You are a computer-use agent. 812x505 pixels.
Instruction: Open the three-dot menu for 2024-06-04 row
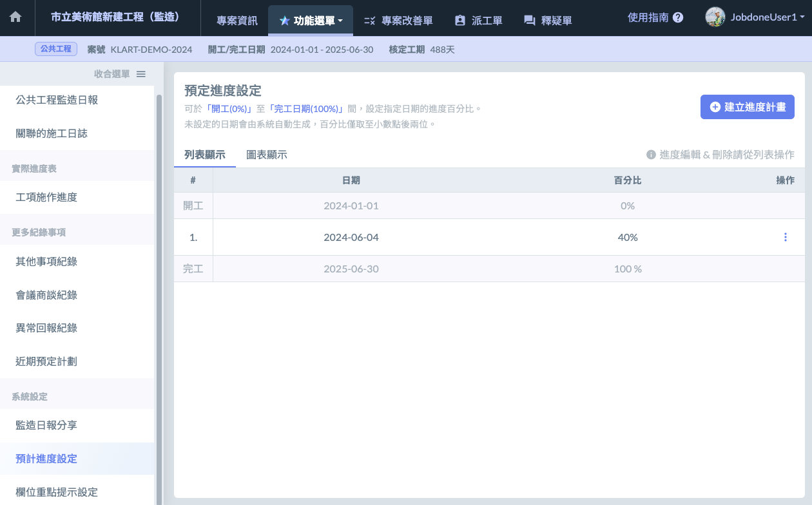click(785, 237)
